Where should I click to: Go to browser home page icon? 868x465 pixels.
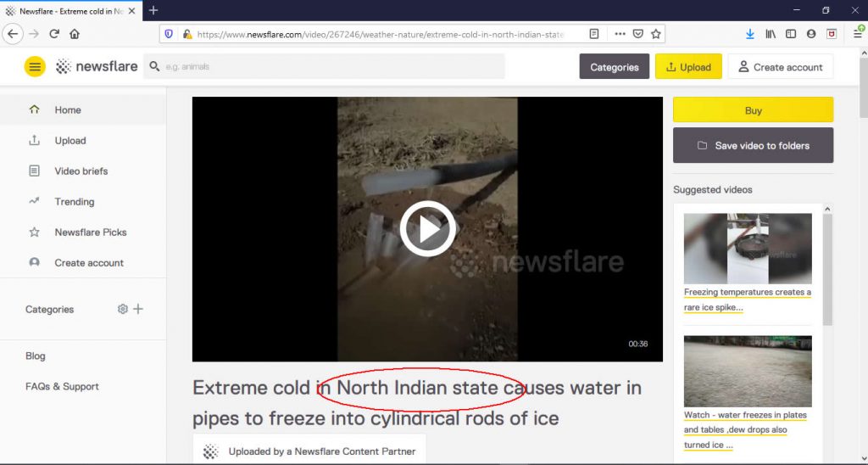[x=75, y=34]
